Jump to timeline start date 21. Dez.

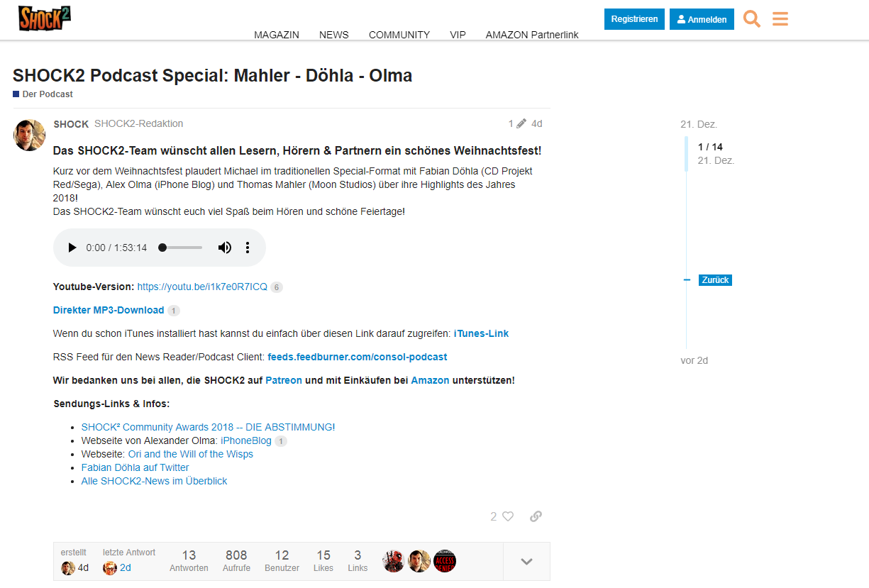coord(699,124)
